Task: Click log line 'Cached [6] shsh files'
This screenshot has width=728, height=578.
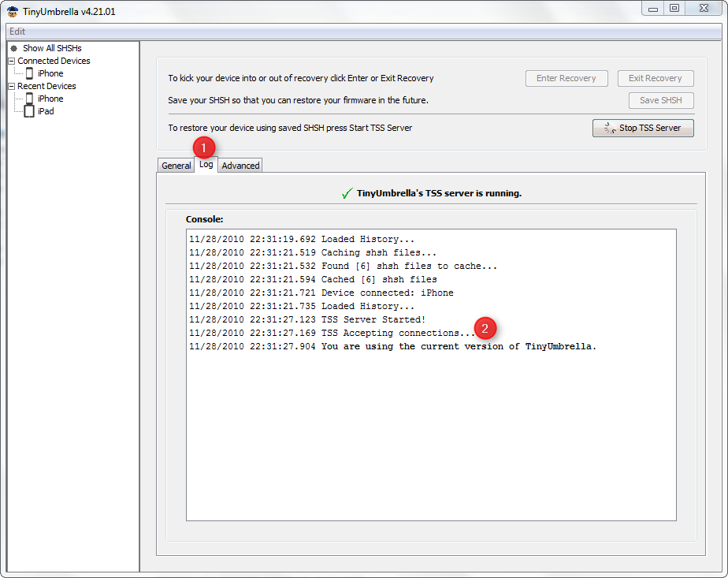Action: tap(313, 279)
